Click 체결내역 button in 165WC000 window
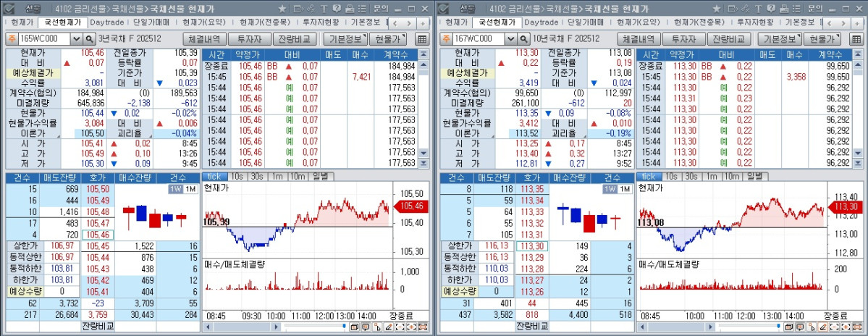The image size is (868, 336). [204, 39]
